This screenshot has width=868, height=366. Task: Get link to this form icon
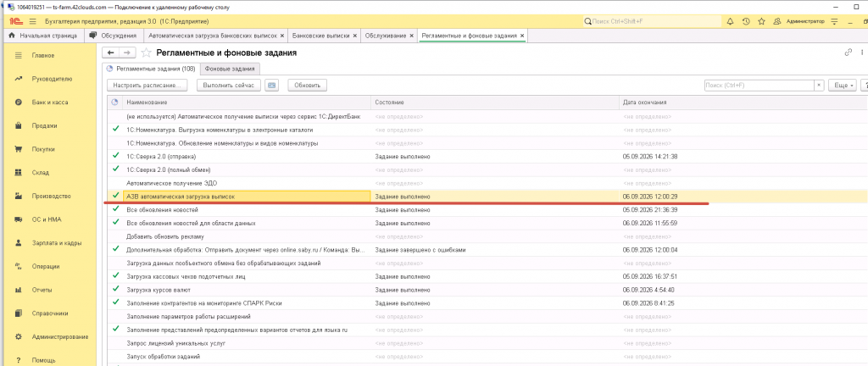(x=848, y=53)
